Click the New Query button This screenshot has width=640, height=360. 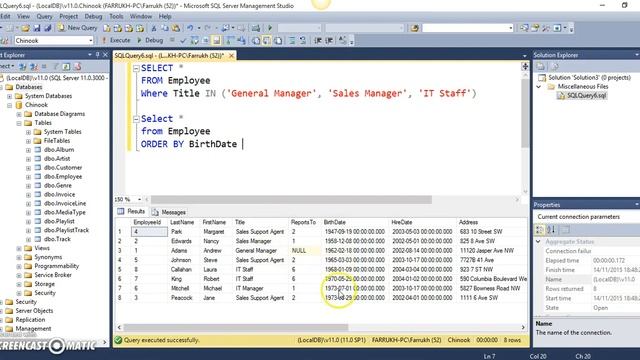point(78,28)
